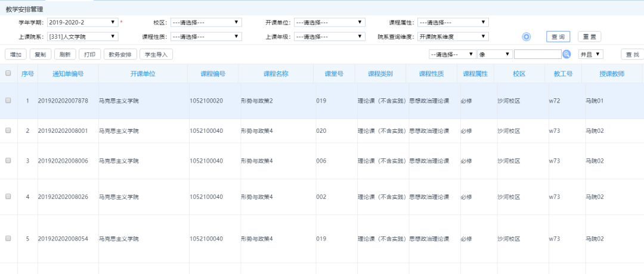Open the 学年学期 dropdown showing 2019-2020-2

point(82,23)
